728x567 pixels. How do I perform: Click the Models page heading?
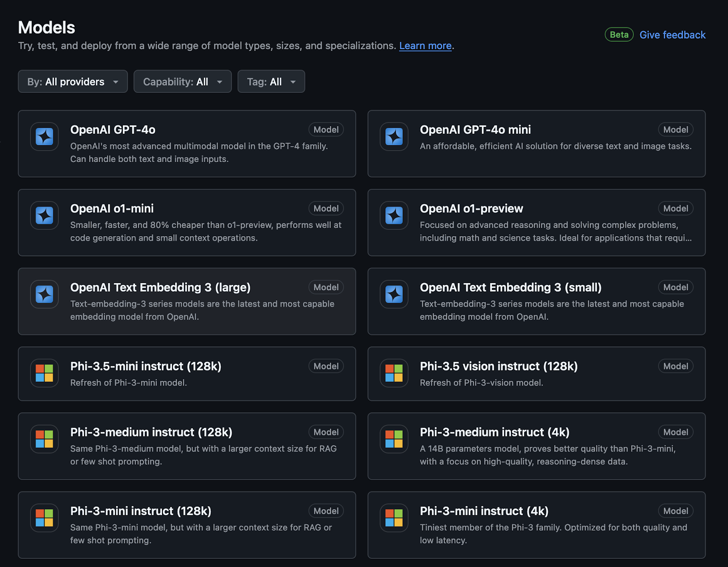[x=46, y=27]
